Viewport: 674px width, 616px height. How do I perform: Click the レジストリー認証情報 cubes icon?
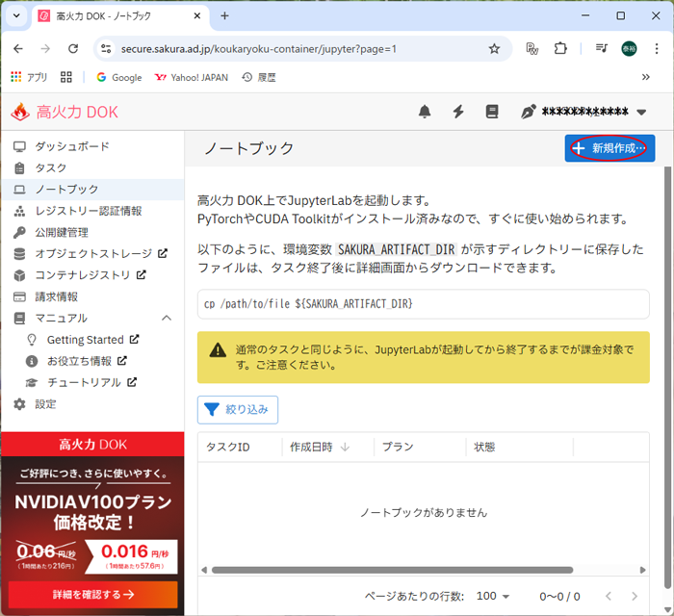[x=19, y=211]
